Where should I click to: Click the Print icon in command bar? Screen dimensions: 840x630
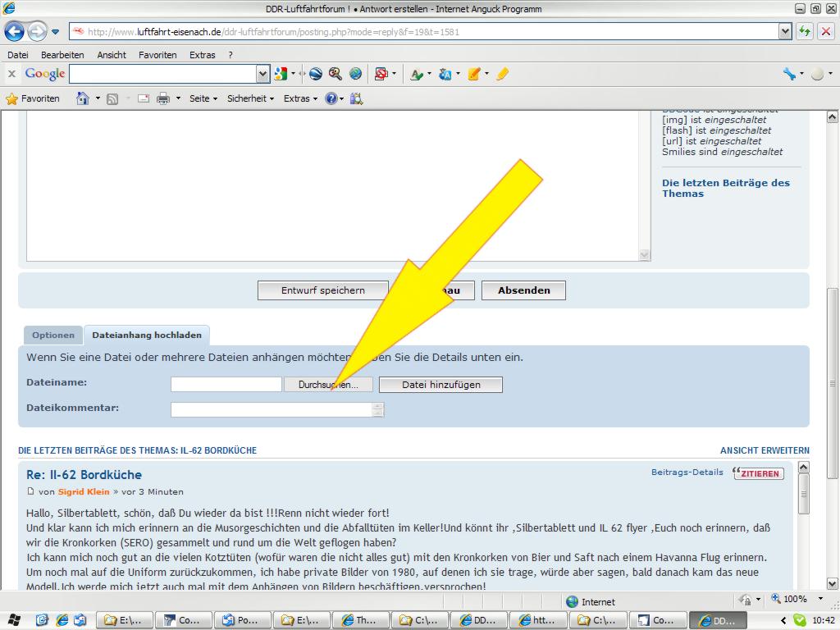pyautogui.click(x=163, y=98)
